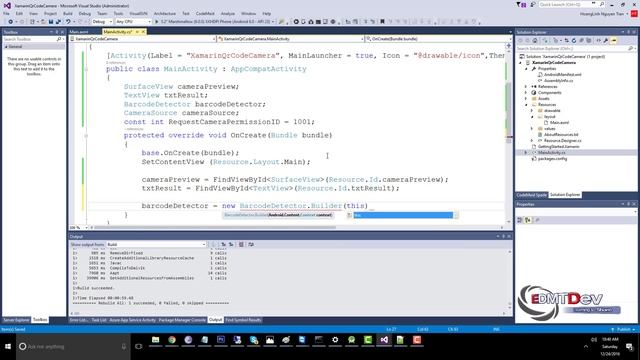The width and height of the screenshot is (640, 360).
Task: Toggle auto-hide pin on Output panel
Action: tap(503, 236)
